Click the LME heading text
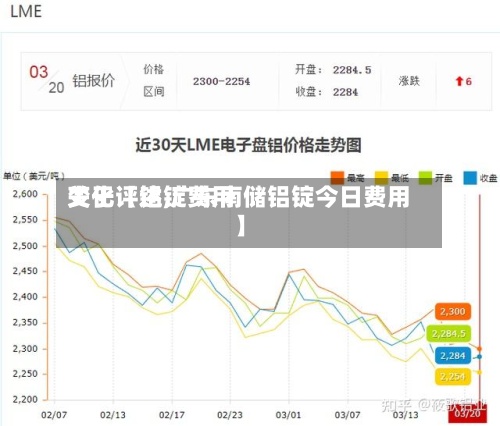The width and height of the screenshot is (500, 426). coord(26,11)
